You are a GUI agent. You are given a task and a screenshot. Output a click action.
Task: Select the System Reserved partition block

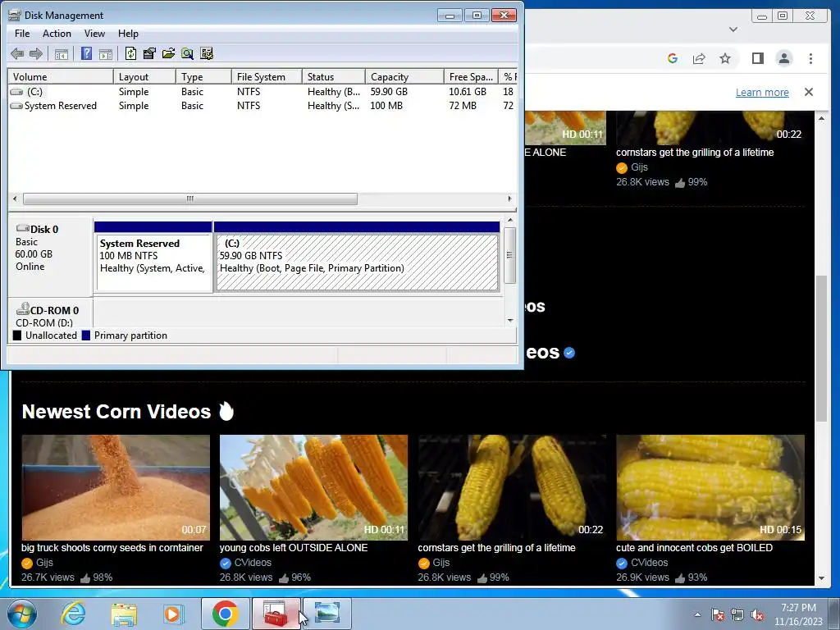click(x=153, y=257)
